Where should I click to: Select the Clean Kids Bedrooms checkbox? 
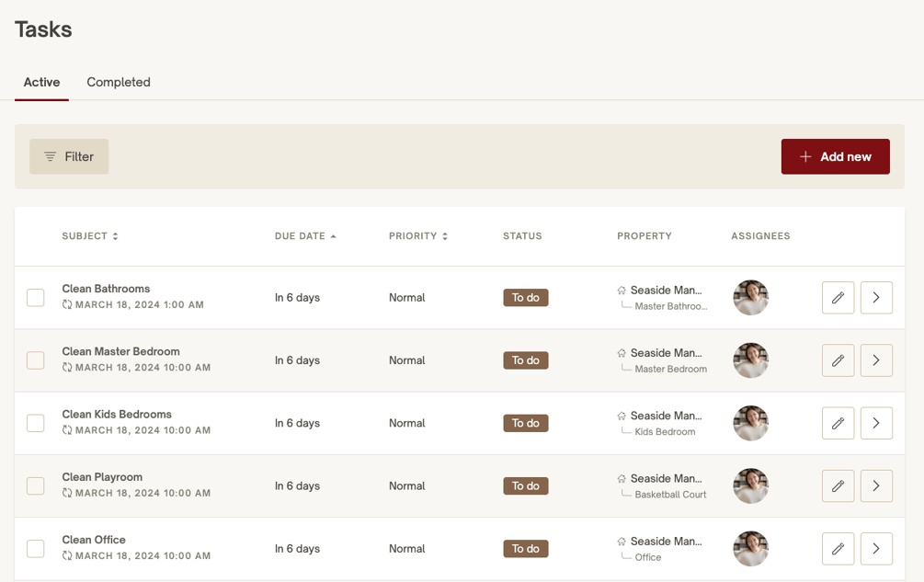(x=35, y=423)
